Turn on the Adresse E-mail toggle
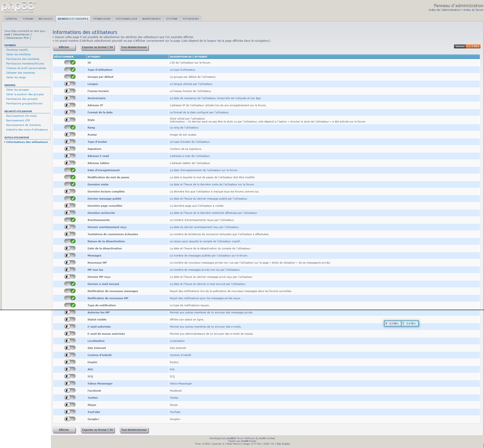 click(70, 156)
